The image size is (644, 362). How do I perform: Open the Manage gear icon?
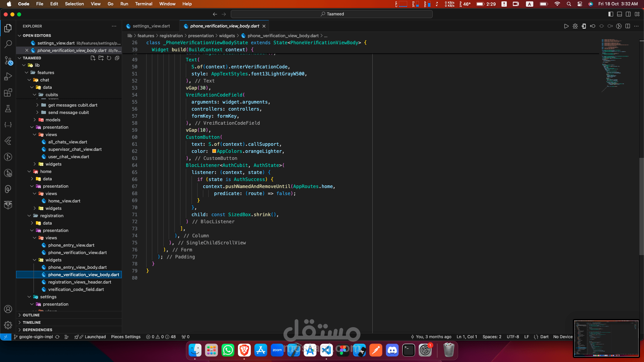(8, 325)
